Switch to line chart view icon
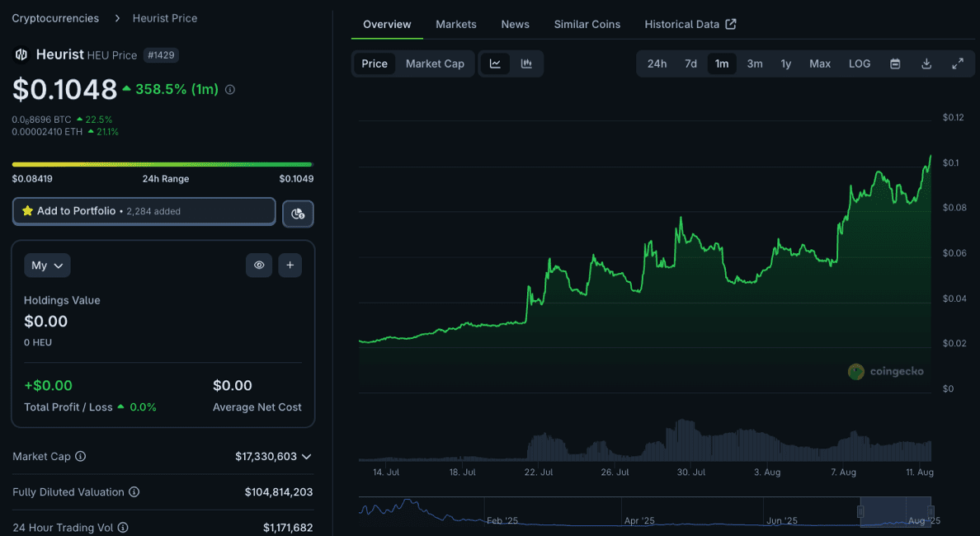980x536 pixels. (495, 63)
